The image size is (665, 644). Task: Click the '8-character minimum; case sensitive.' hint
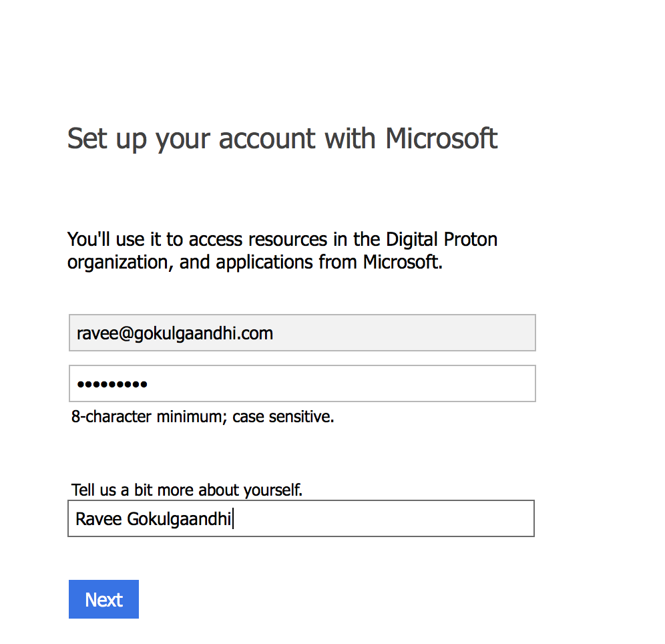point(203,417)
